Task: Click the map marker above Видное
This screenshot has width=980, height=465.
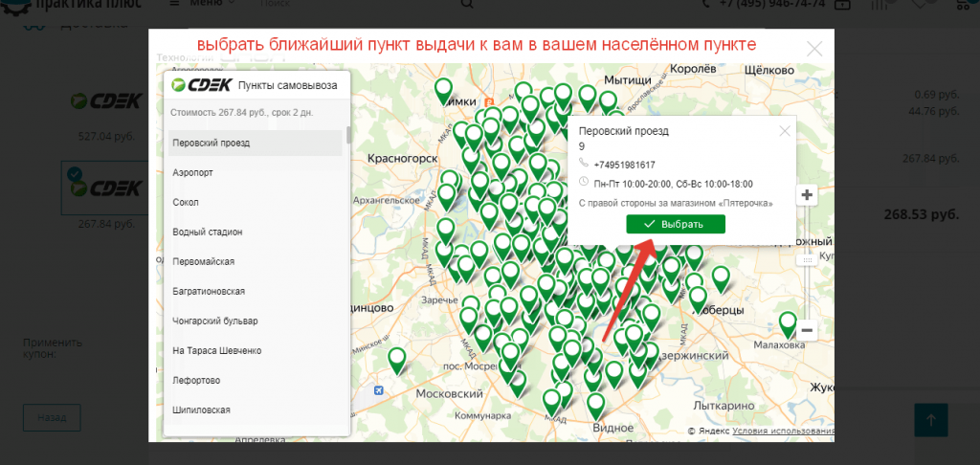Action: (x=596, y=406)
